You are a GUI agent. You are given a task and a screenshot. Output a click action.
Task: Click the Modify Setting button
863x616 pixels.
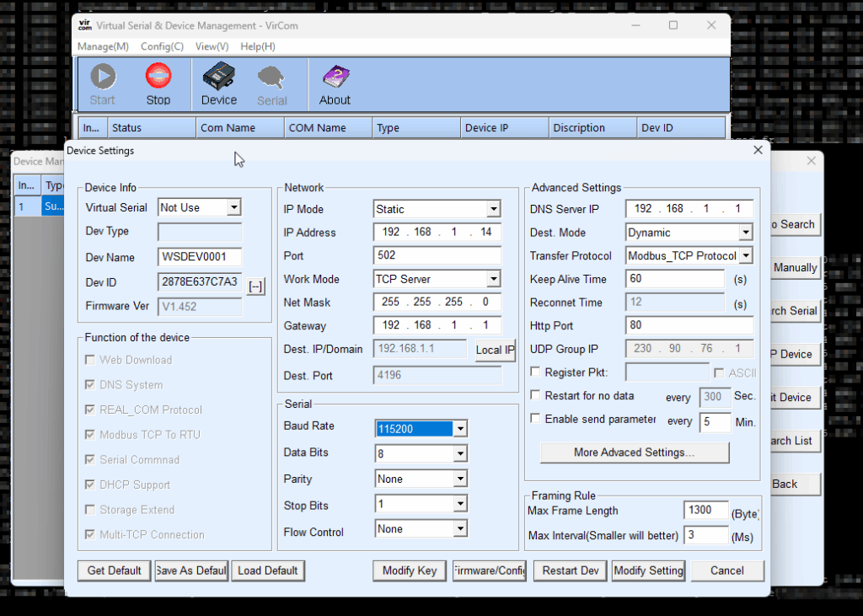tap(649, 570)
